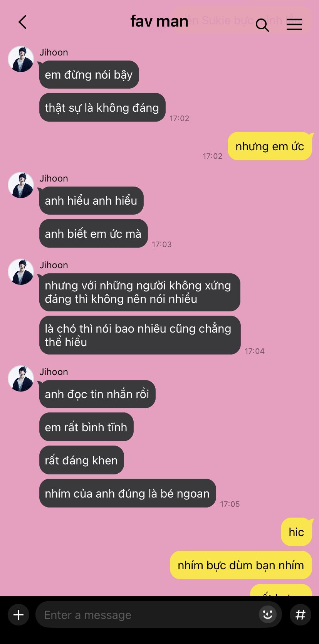This screenshot has width=319, height=644.
Task: Tap the plus attachment icon
Action: point(18,615)
